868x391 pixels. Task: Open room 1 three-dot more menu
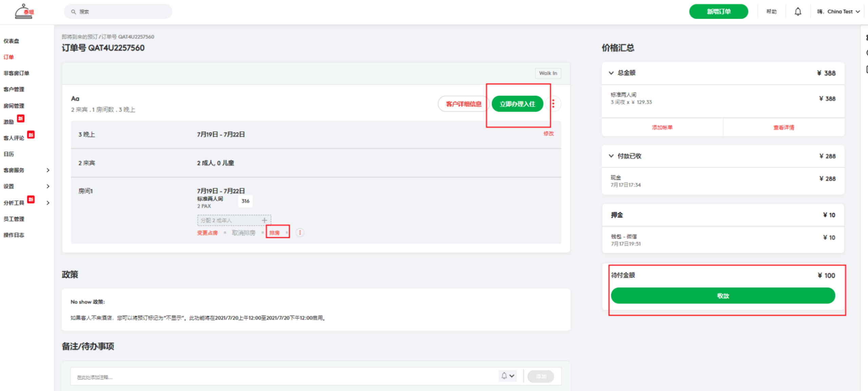click(300, 233)
